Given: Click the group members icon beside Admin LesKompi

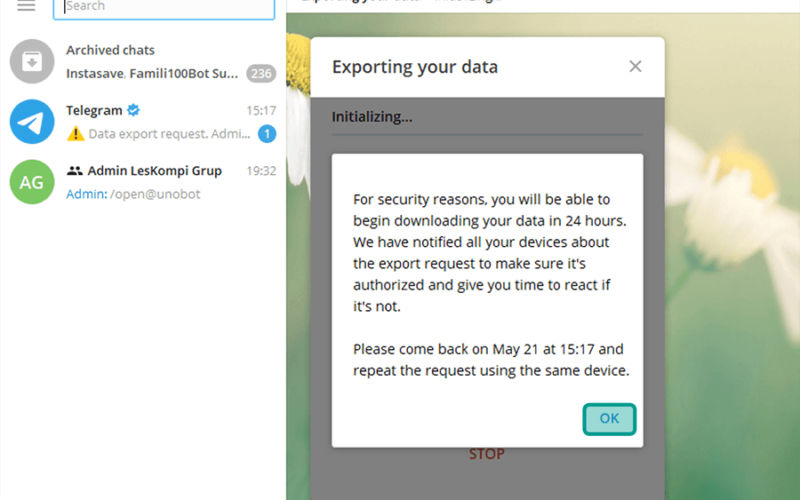Looking at the screenshot, I should pyautogui.click(x=74, y=170).
